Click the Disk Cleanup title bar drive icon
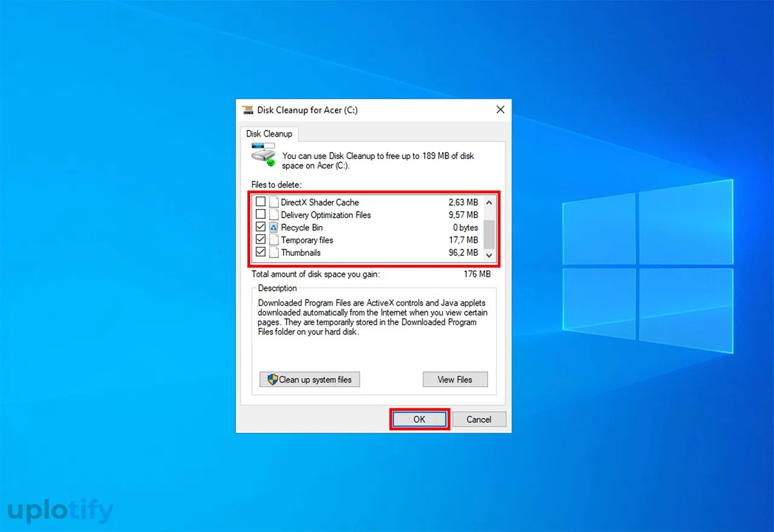The width and height of the screenshot is (774, 532). click(248, 110)
